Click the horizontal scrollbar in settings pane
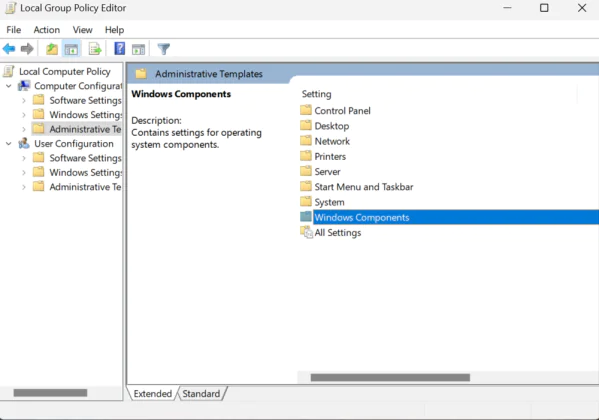The height and width of the screenshot is (420, 599). pos(390,378)
